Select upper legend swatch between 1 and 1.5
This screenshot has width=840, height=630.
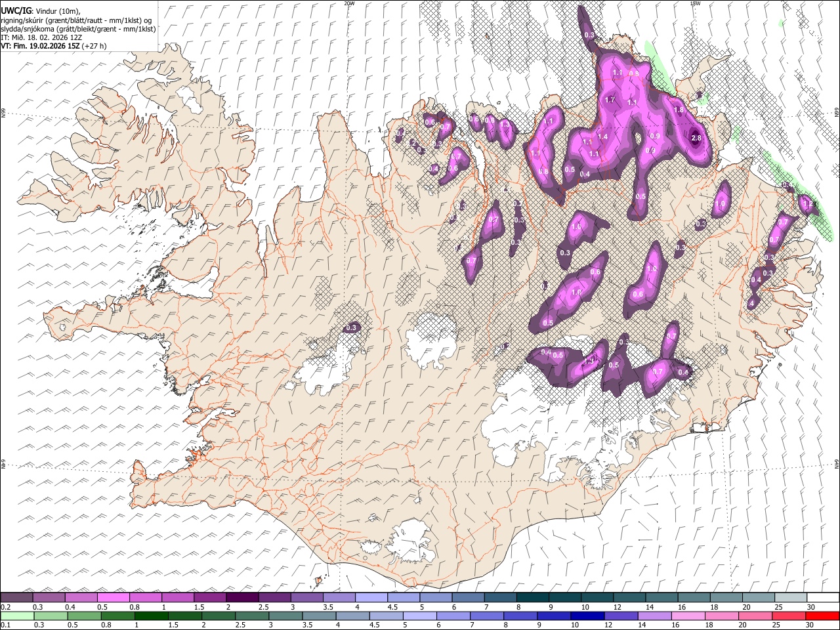[178, 597]
